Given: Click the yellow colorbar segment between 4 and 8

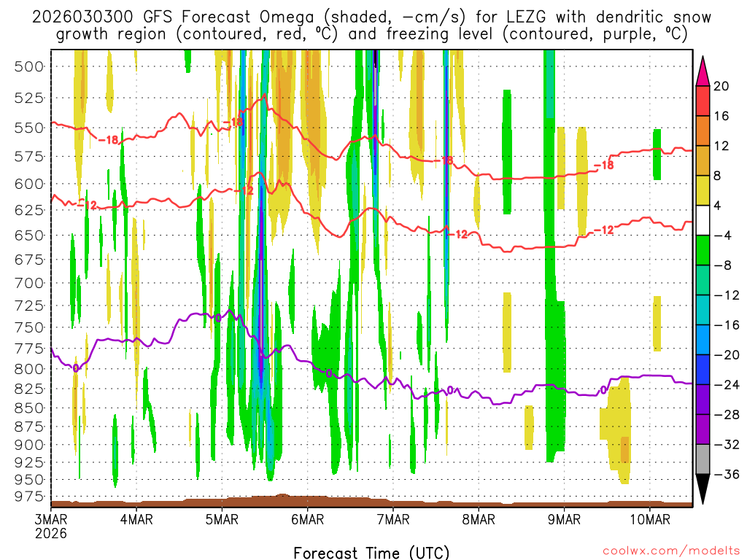Looking at the screenshot, I should (x=703, y=190).
